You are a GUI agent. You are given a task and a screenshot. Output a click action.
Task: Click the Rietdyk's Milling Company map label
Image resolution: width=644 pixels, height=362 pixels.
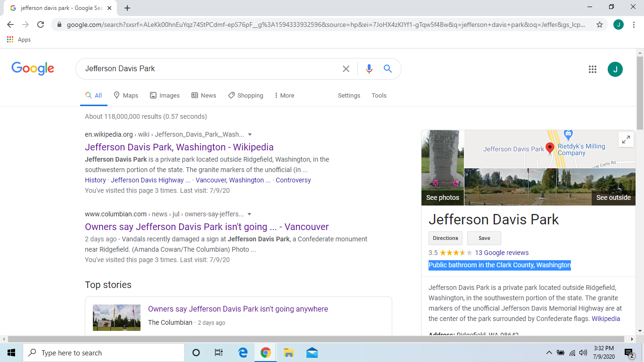point(581,149)
